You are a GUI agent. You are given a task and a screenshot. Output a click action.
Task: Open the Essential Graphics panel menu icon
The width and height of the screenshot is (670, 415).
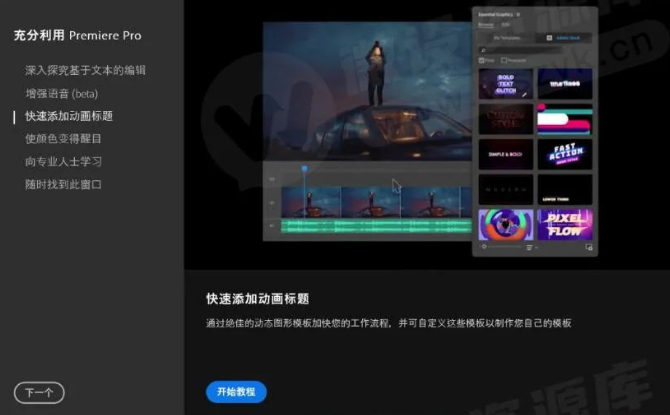pos(518,15)
